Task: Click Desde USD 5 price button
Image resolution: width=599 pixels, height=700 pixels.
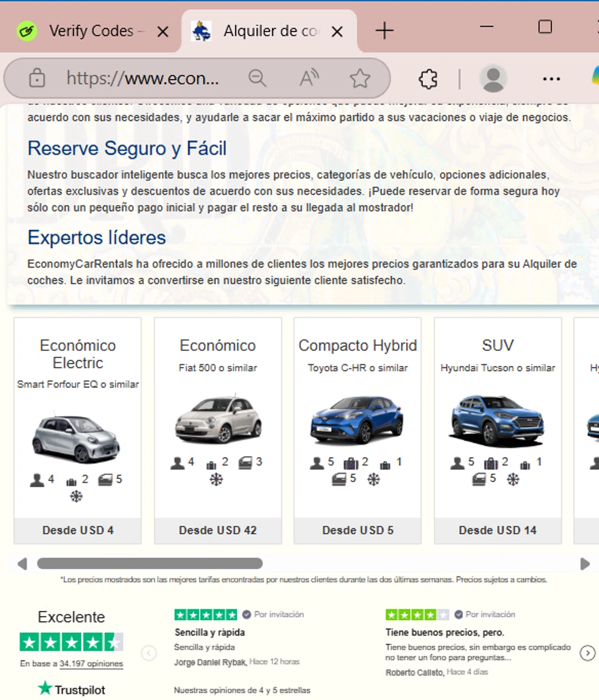Action: (358, 531)
